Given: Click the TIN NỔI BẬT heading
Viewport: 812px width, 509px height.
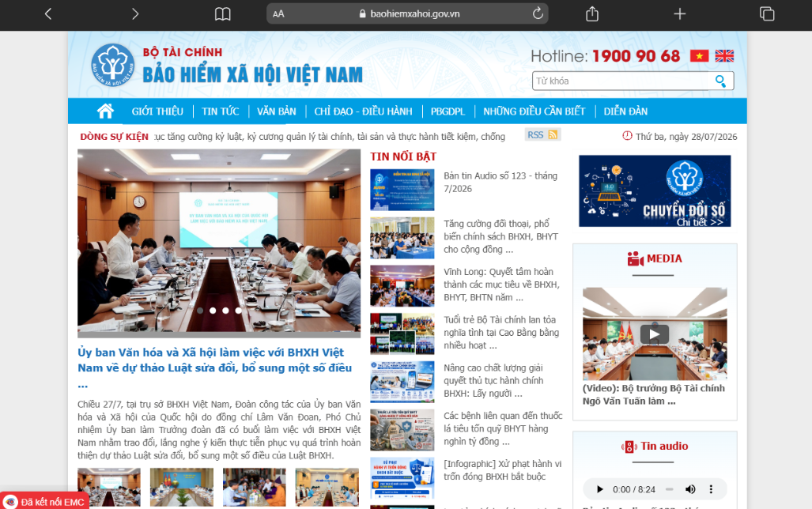Looking at the screenshot, I should tap(403, 156).
